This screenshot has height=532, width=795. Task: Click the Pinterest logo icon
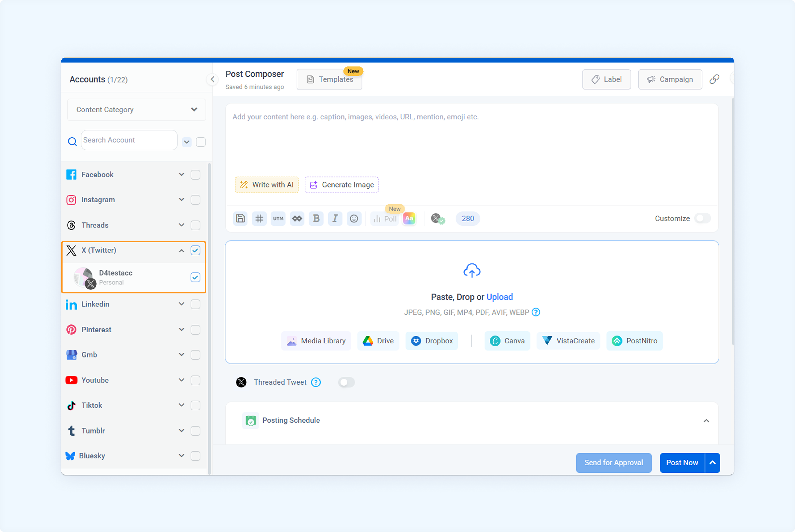[x=71, y=330]
